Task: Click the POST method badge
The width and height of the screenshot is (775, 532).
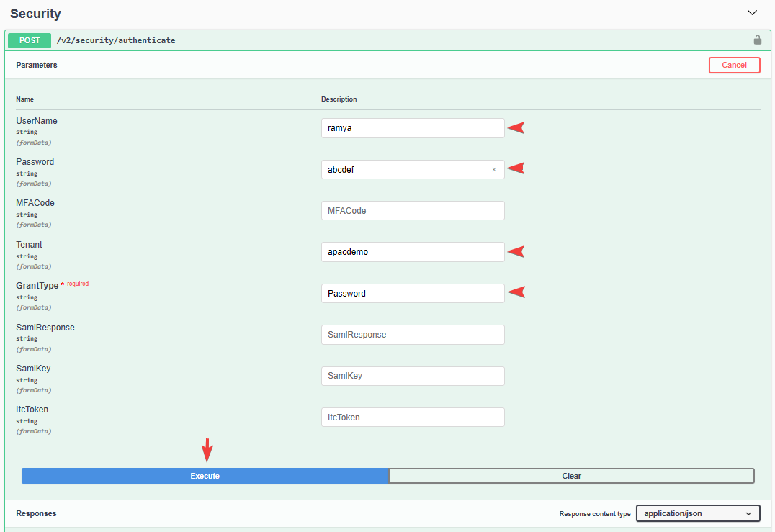Action: [x=29, y=40]
